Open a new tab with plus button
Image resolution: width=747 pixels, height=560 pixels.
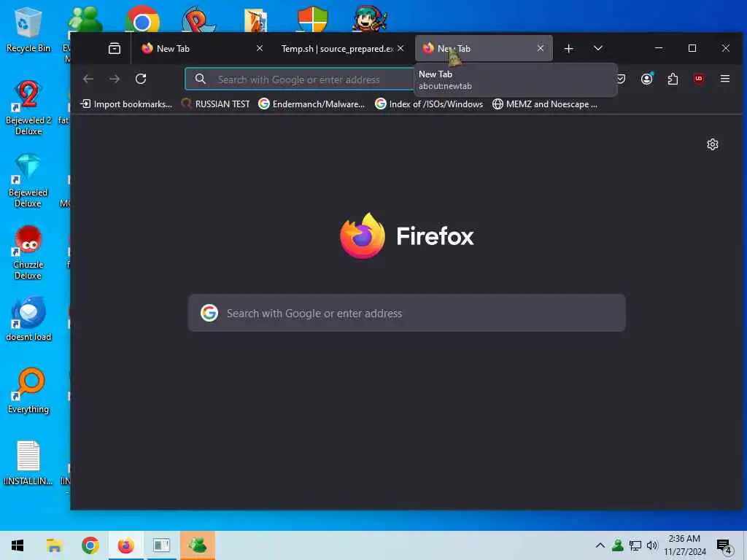[569, 49]
